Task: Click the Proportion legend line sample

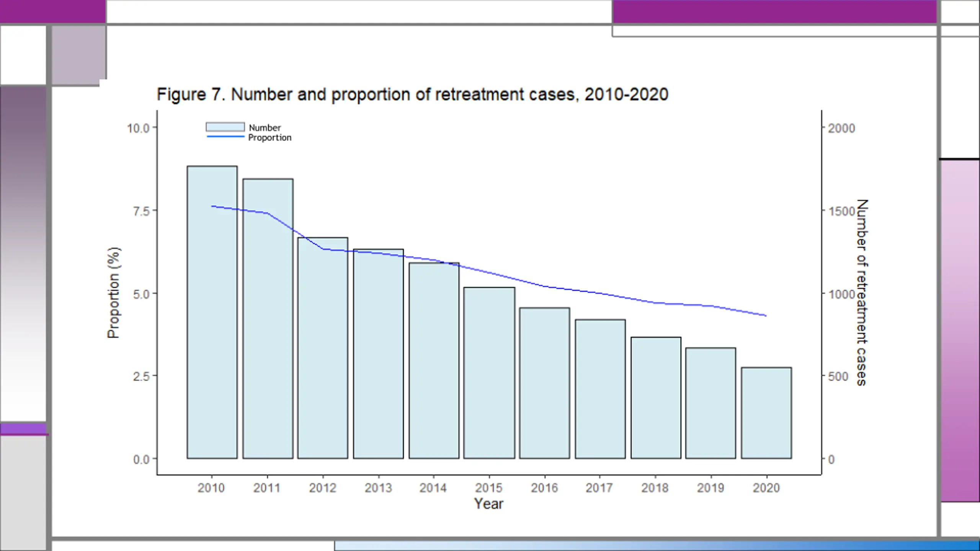Action: coord(225,137)
